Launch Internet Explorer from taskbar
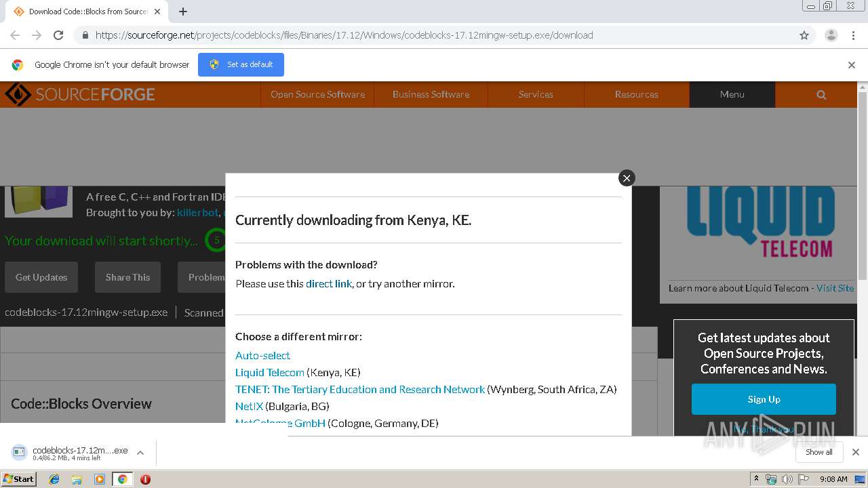The image size is (868, 488). (54, 479)
